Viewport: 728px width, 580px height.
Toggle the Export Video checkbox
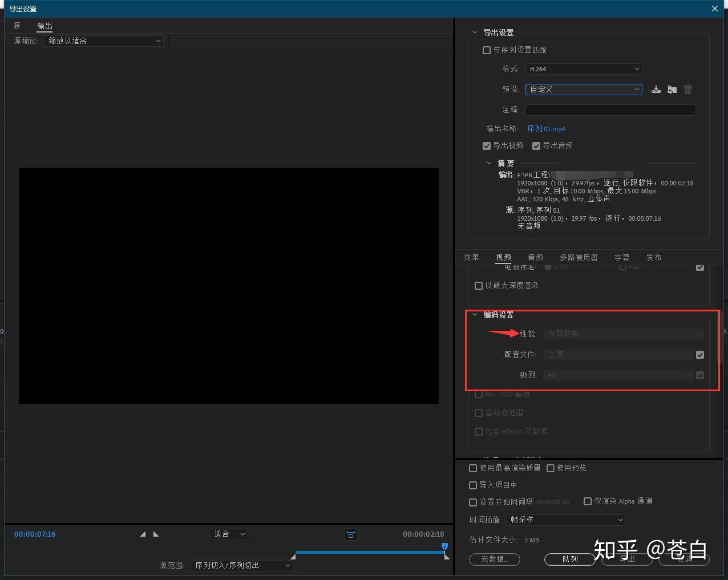tap(487, 146)
